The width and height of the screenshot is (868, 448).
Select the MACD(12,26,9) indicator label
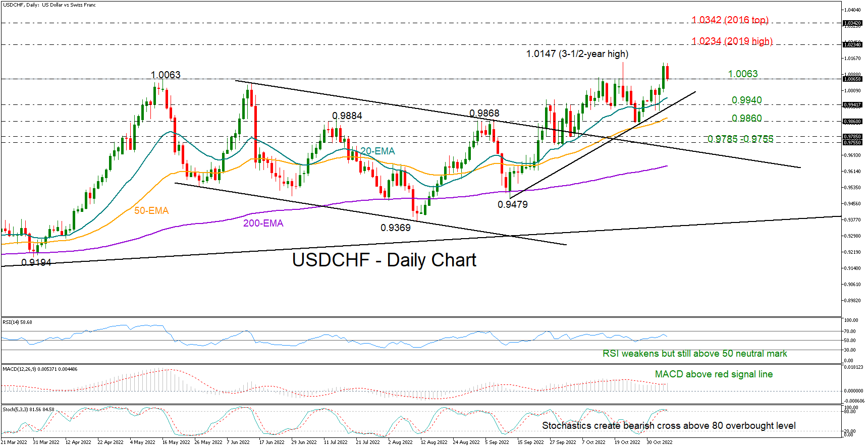click(40, 369)
